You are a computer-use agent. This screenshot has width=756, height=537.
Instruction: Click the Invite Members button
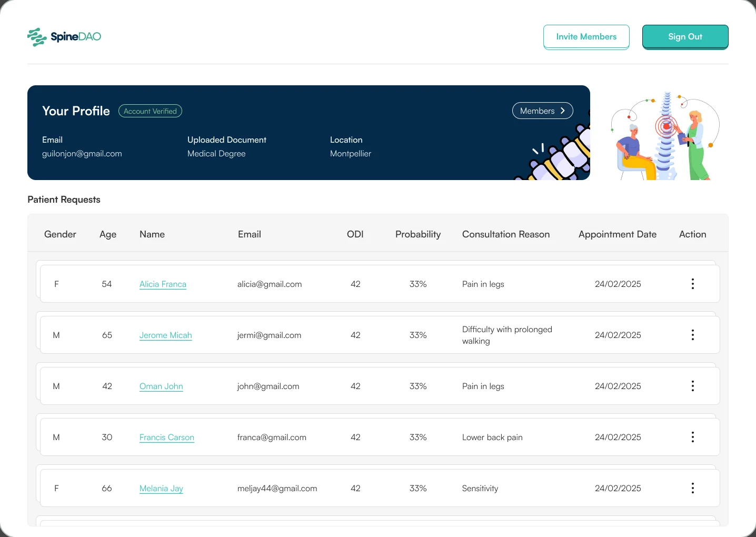point(586,37)
